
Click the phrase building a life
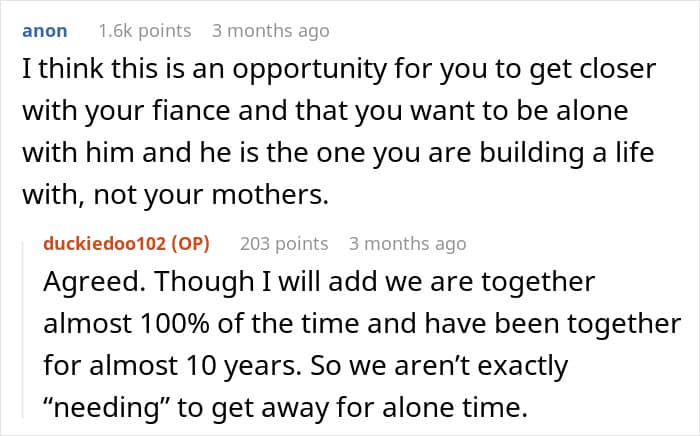(x=567, y=153)
